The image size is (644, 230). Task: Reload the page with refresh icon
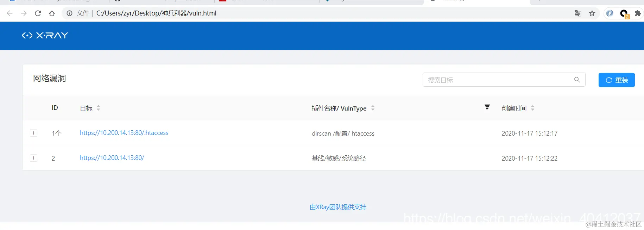pyautogui.click(x=38, y=13)
